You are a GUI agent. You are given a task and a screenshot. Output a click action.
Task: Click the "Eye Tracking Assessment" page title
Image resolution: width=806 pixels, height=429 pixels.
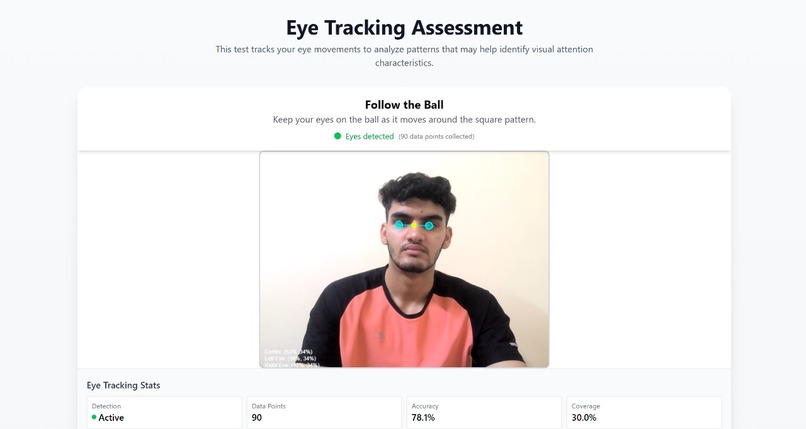[x=404, y=27]
